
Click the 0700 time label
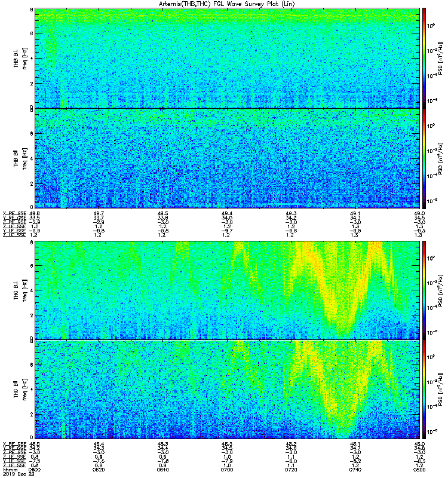pos(227,470)
